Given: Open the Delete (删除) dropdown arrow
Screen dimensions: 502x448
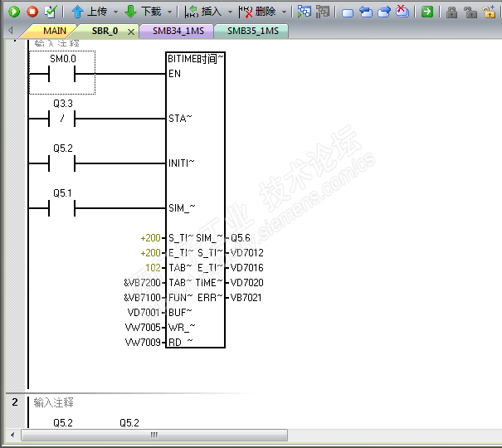Looking at the screenshot, I should (284, 12).
